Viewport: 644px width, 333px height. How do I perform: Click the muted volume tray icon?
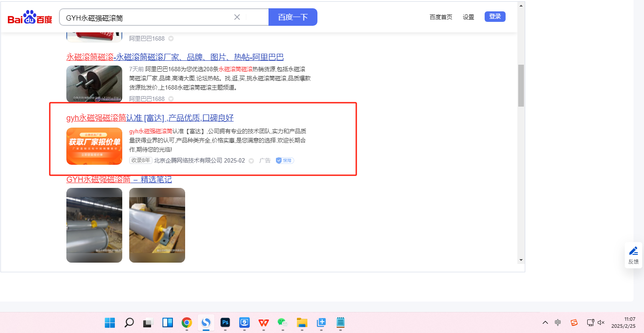601,323
